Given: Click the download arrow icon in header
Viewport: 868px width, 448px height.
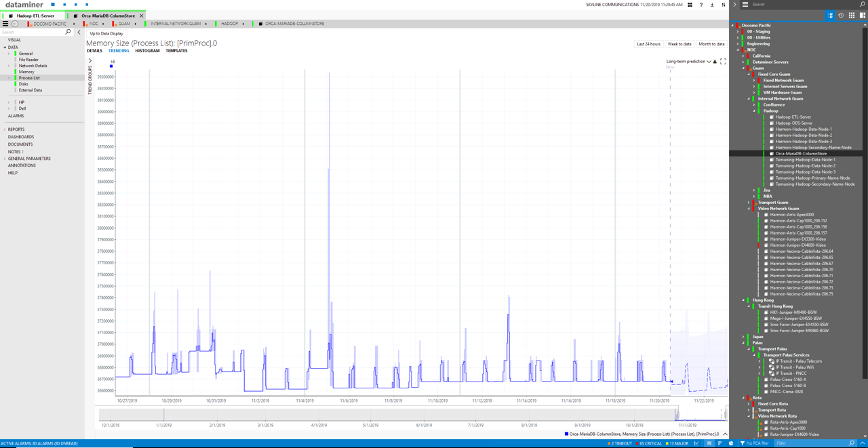Looking at the screenshot, I should tap(712, 5).
